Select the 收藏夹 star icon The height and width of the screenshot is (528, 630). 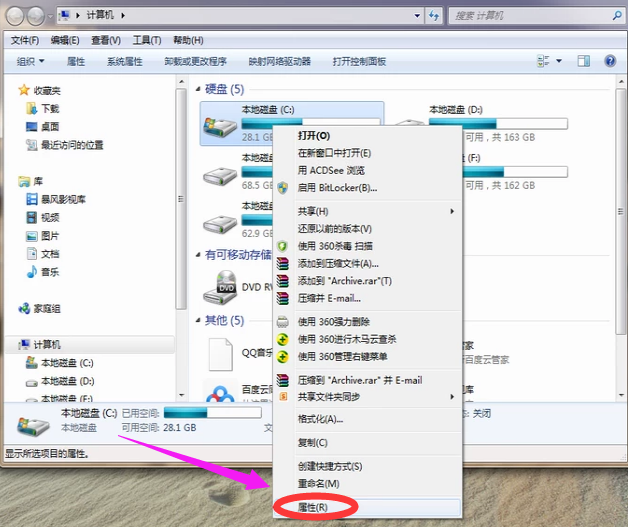click(x=24, y=90)
